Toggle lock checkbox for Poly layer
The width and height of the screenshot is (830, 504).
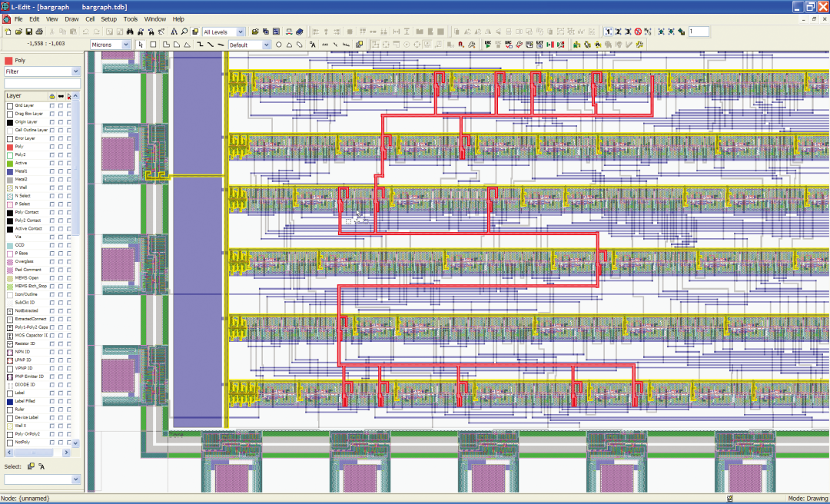(x=52, y=147)
